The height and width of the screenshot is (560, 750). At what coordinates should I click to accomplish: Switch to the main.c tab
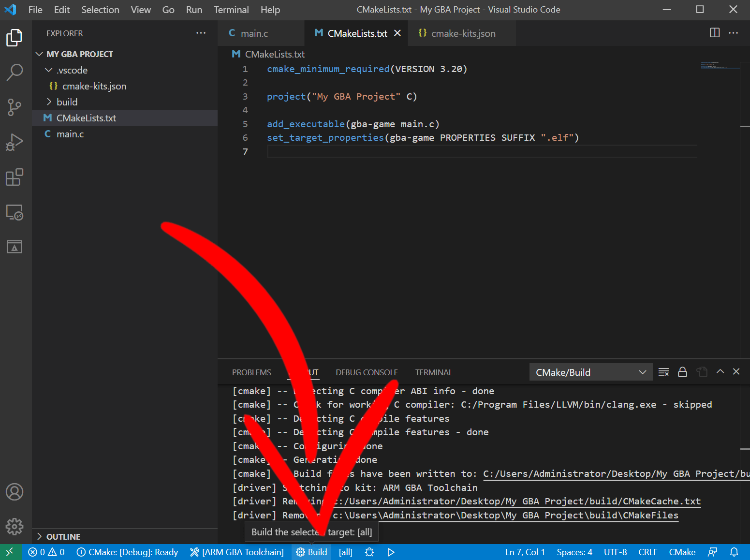[x=253, y=33]
